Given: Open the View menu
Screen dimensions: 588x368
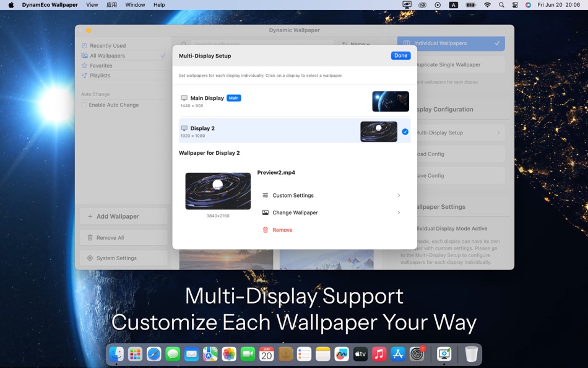Looking at the screenshot, I should pyautogui.click(x=92, y=5).
